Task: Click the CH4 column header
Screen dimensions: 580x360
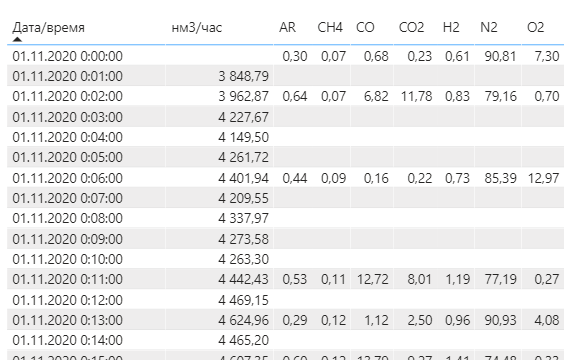Action: pyautogui.click(x=330, y=27)
